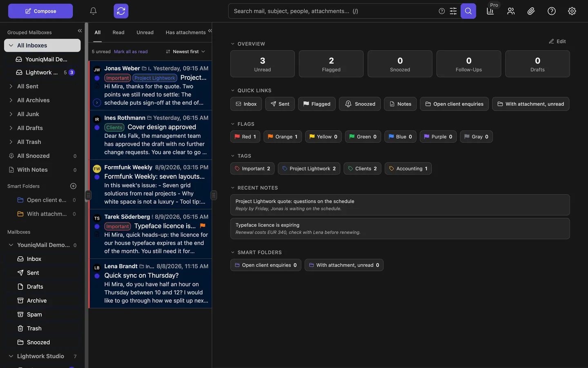This screenshot has height=368, width=588.
Task: Open the contacts people icon
Action: click(511, 11)
